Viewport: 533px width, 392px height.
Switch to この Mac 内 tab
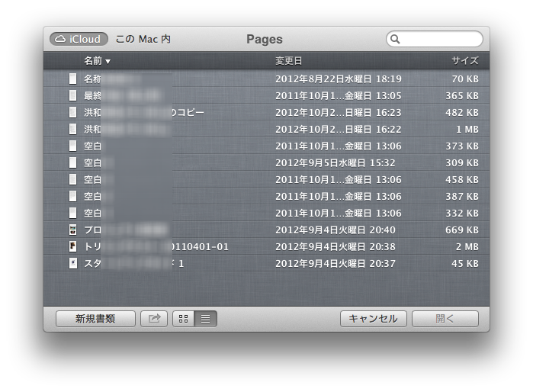point(143,39)
